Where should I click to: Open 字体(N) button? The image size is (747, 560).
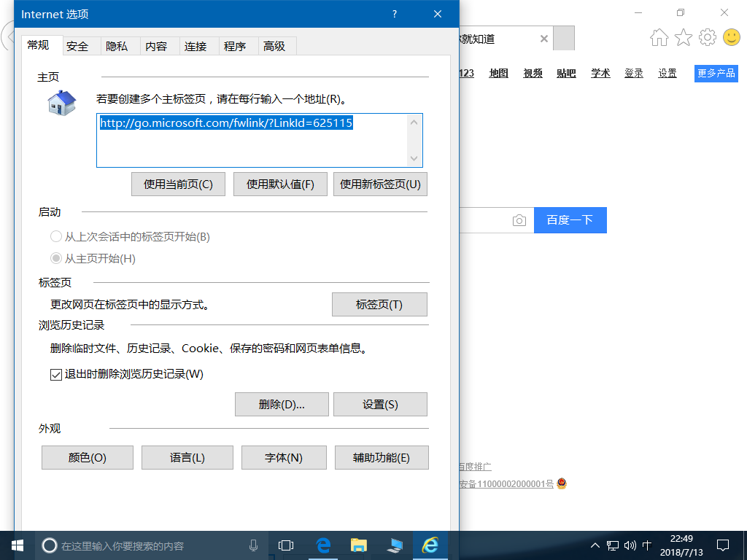[x=284, y=458]
